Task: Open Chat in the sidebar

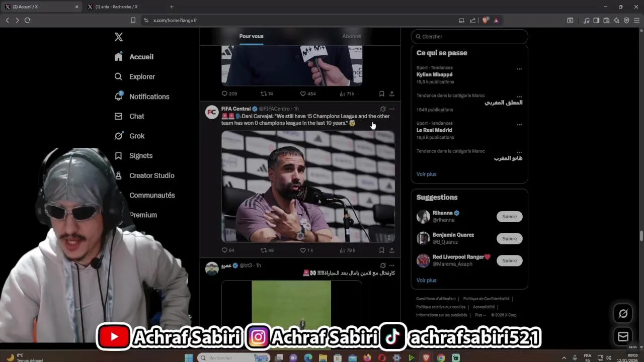Action: tap(129, 116)
